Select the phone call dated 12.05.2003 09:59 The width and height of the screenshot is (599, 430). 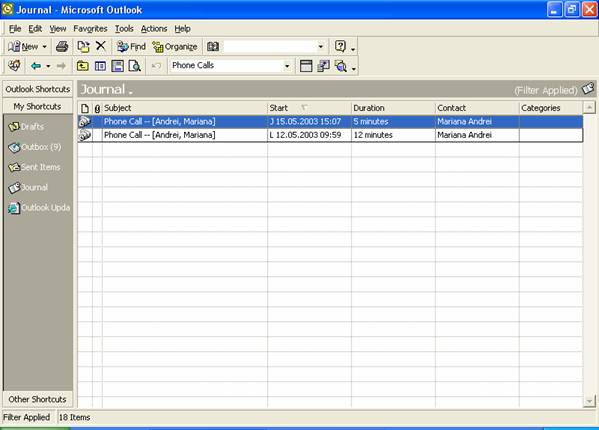(x=330, y=135)
